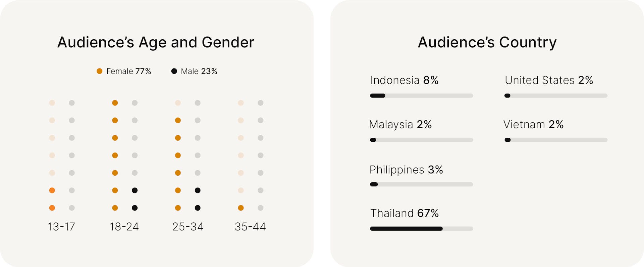
Task: Click the Indonesia 8% country label
Action: (x=405, y=80)
